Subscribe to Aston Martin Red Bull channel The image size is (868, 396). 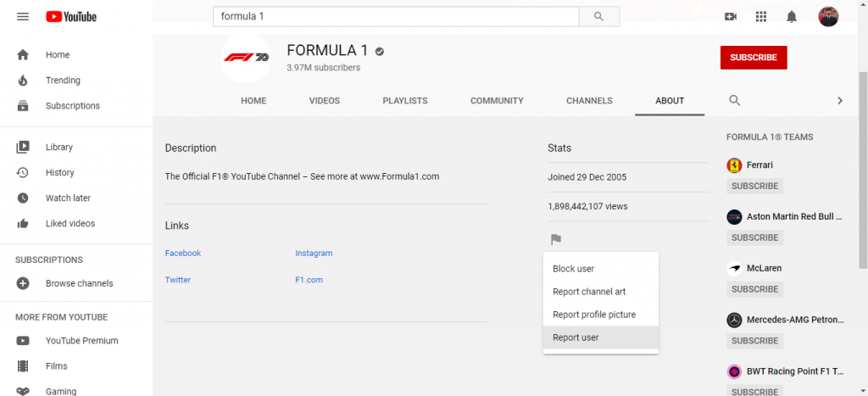(755, 237)
